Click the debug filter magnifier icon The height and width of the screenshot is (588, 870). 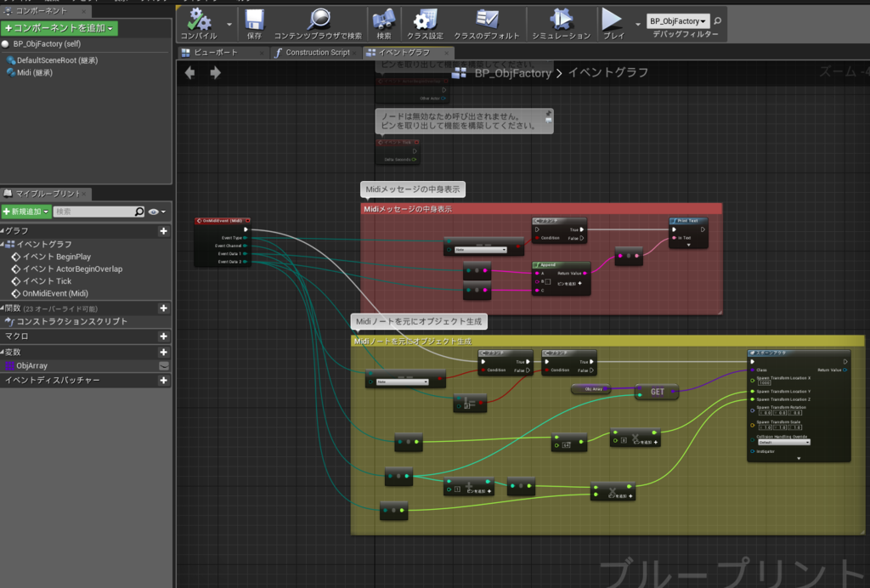(717, 21)
